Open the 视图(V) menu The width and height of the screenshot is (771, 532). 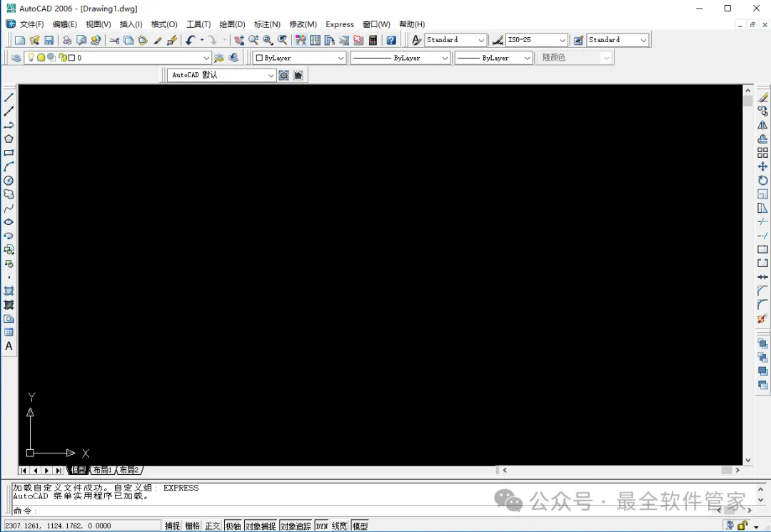(98, 24)
